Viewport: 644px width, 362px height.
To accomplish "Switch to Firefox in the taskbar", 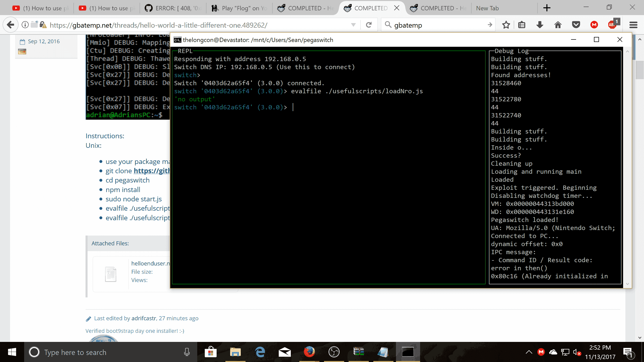I will point(309,352).
